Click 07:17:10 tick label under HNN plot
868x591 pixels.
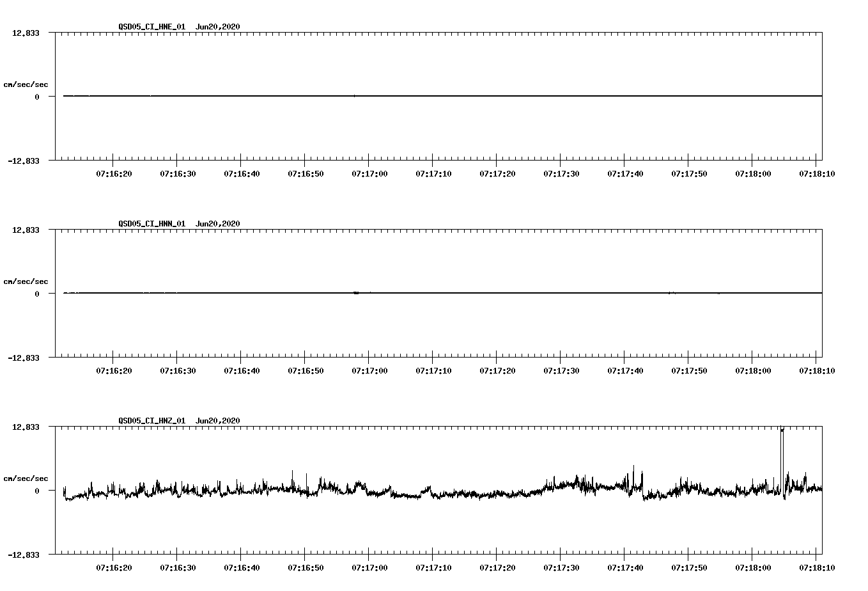click(x=434, y=370)
